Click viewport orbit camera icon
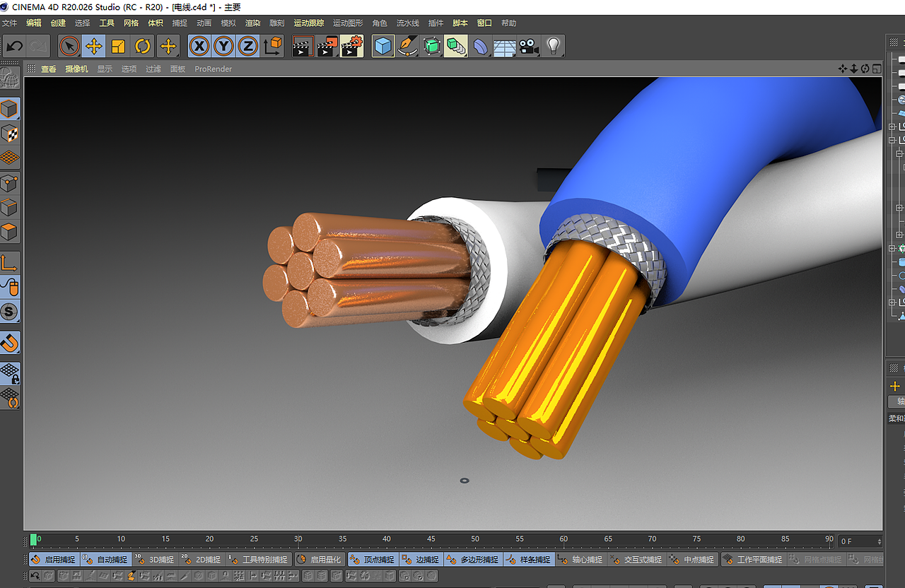This screenshot has width=905, height=588. click(x=865, y=69)
